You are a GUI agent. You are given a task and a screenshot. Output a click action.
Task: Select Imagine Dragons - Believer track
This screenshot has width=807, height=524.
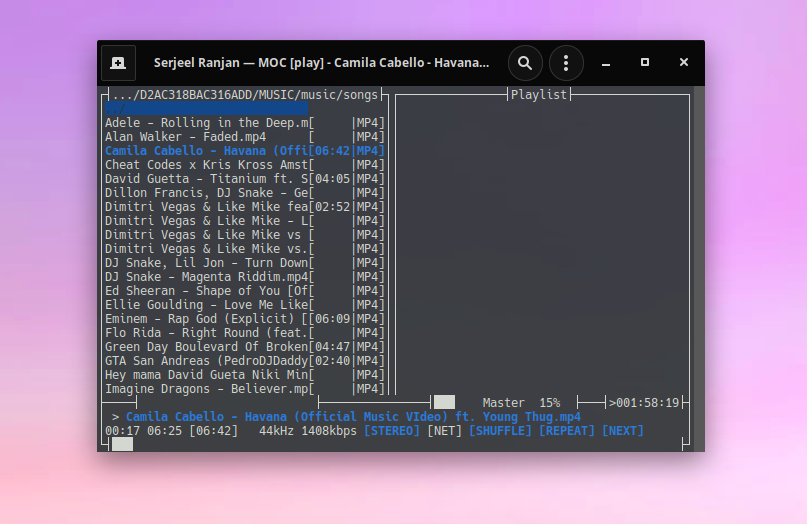tap(244, 389)
